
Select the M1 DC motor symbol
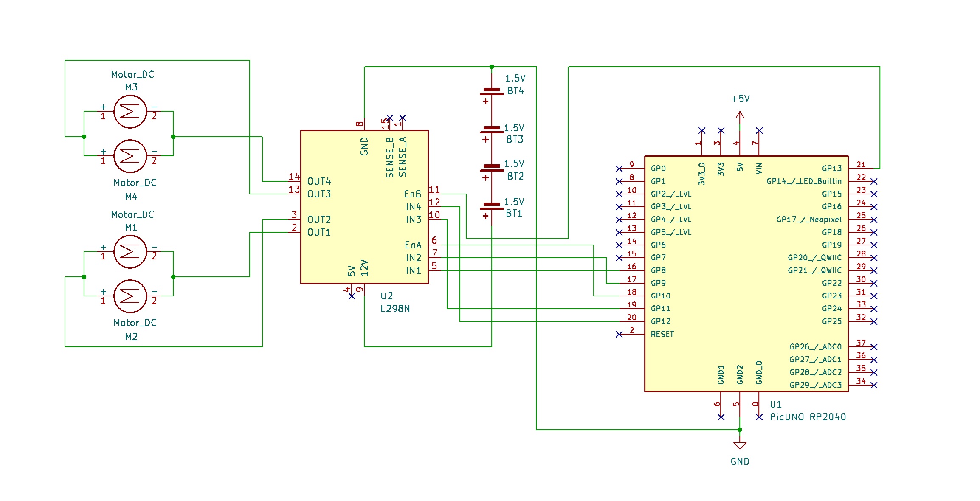(x=130, y=252)
